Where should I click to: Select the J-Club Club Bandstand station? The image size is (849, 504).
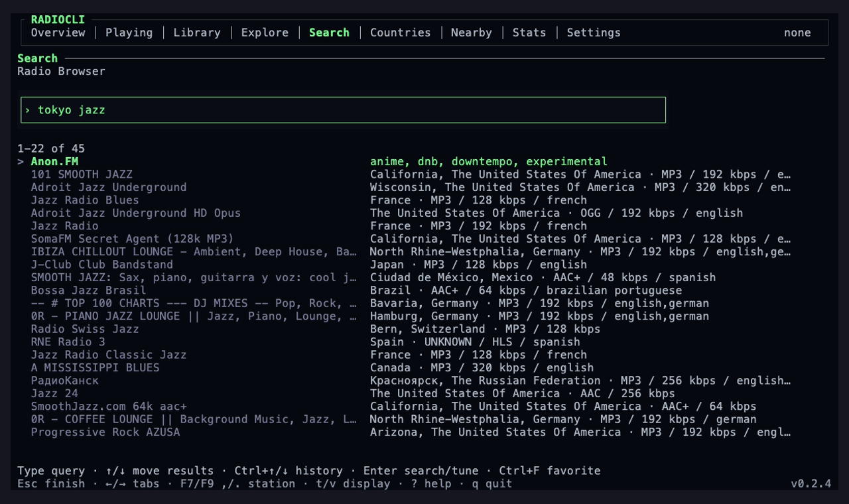click(102, 265)
